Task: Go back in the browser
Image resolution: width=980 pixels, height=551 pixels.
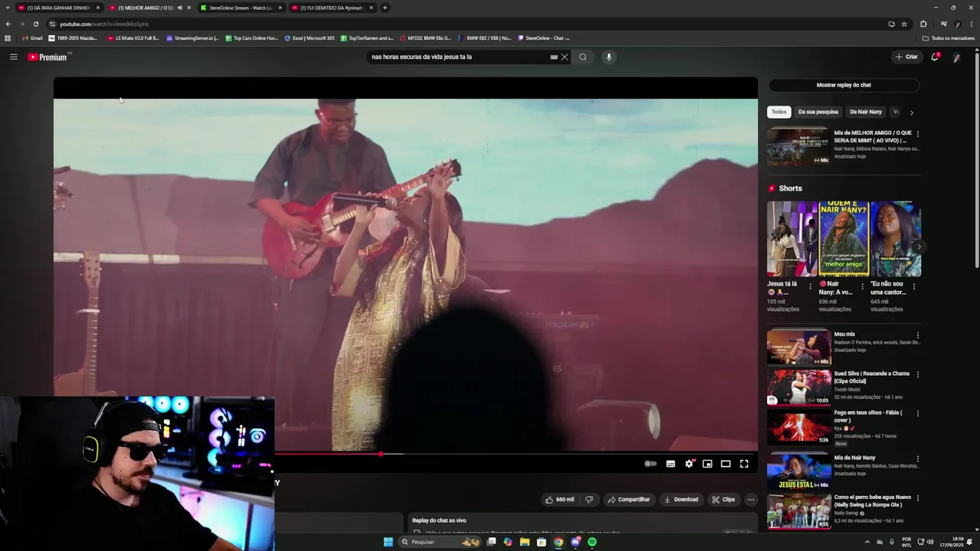Action: click(x=8, y=24)
